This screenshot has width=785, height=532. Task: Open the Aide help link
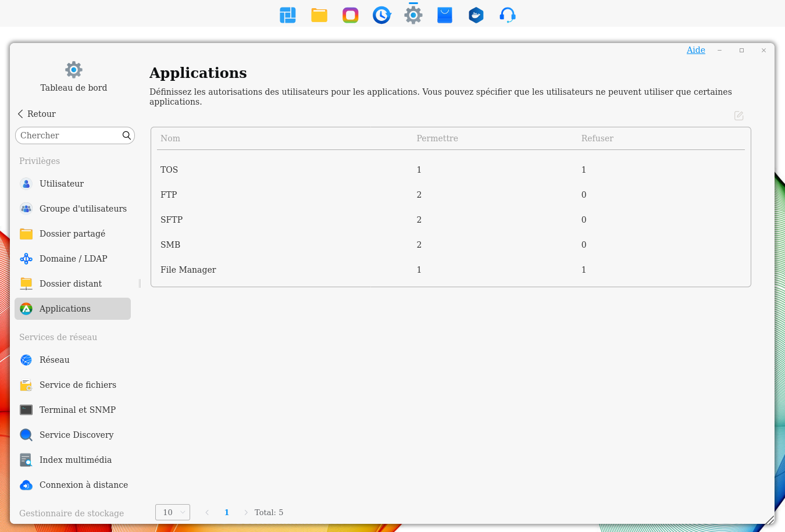tap(695, 50)
